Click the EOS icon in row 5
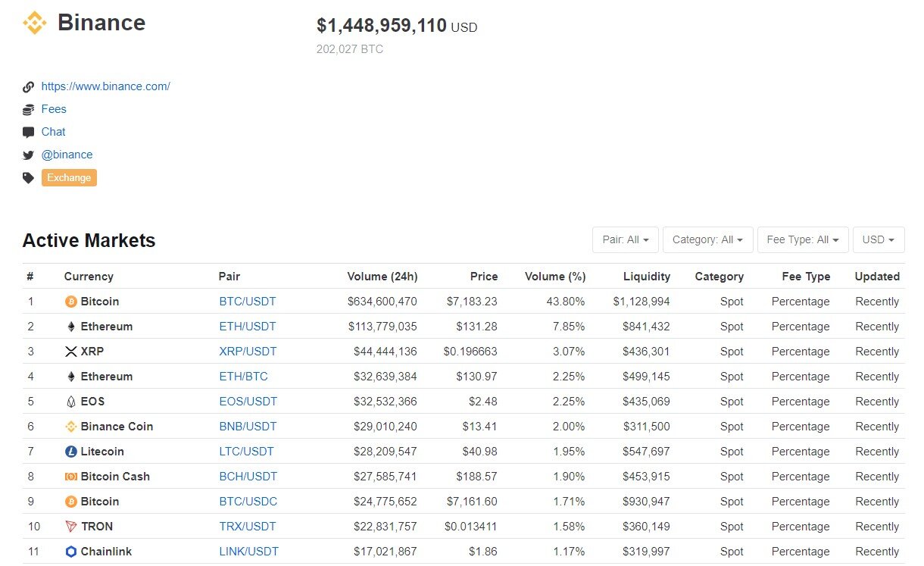924x566 pixels. (x=71, y=402)
